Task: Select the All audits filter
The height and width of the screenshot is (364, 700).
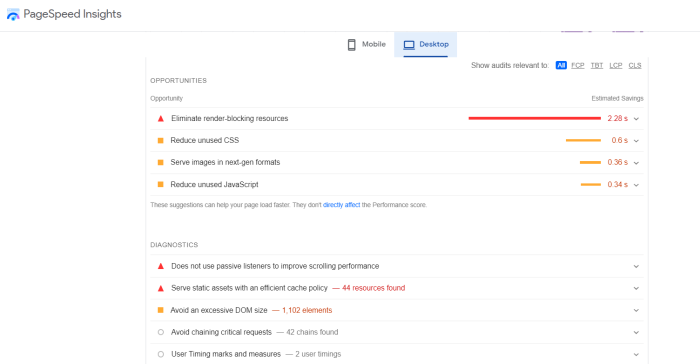Action: pos(561,65)
